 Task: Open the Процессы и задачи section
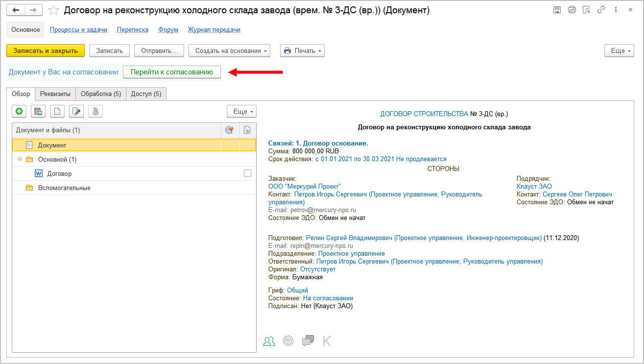(x=78, y=30)
